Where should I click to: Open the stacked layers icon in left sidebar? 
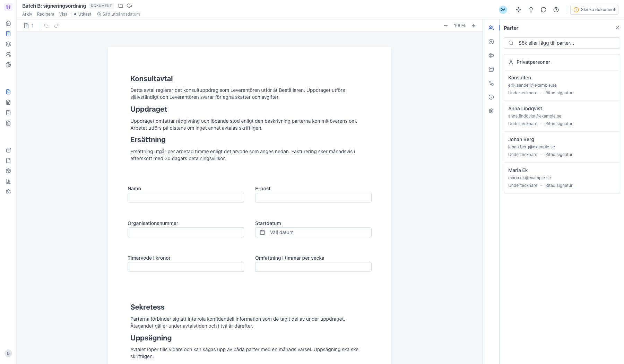click(x=8, y=44)
